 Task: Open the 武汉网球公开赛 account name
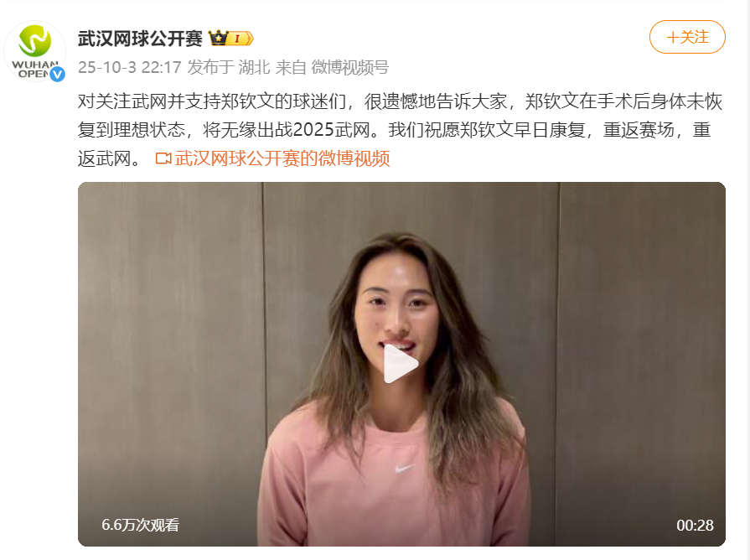tap(140, 39)
